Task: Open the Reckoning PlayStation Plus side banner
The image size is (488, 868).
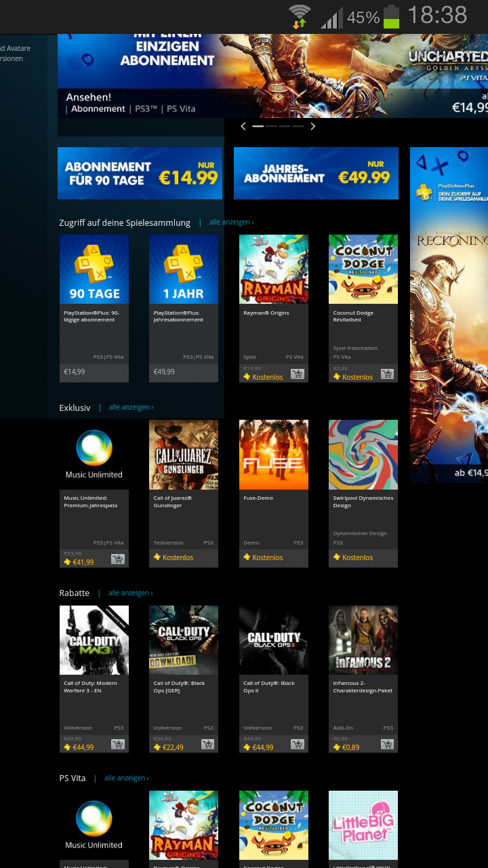Action: [449, 315]
